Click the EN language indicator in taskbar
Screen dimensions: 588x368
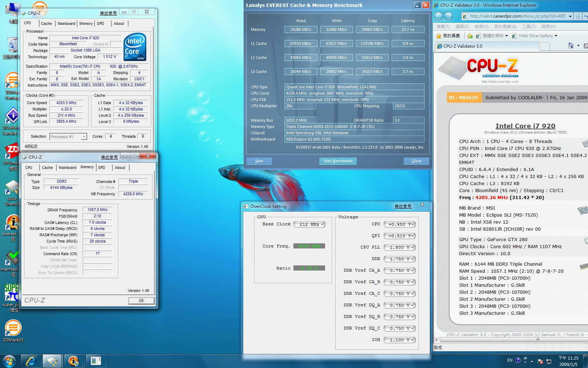(x=510, y=360)
